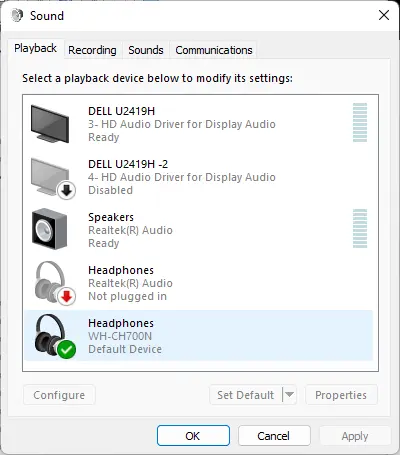
Task: Click the "Disabled" status text
Action: (x=110, y=190)
